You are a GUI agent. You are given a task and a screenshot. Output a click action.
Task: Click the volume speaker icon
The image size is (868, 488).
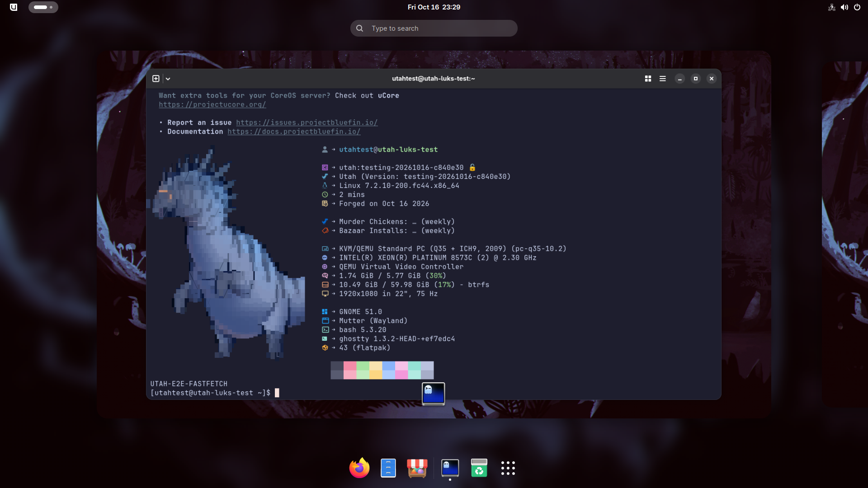point(844,7)
